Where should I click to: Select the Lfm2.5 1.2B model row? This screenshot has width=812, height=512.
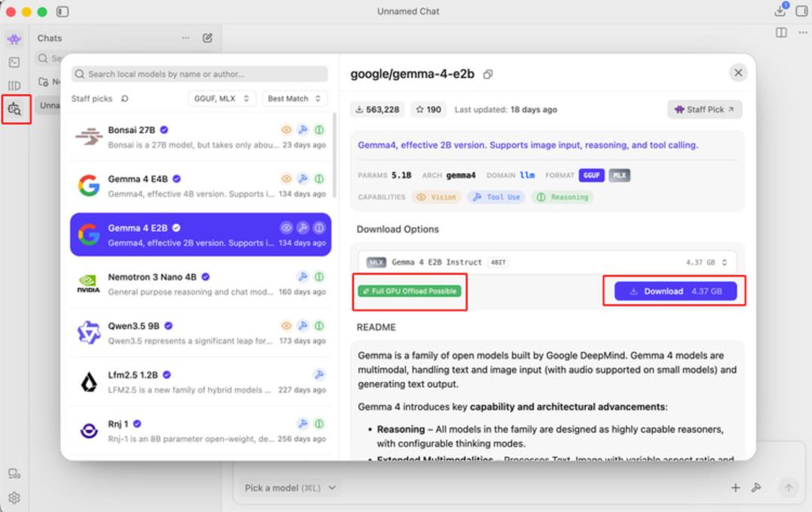coord(201,382)
